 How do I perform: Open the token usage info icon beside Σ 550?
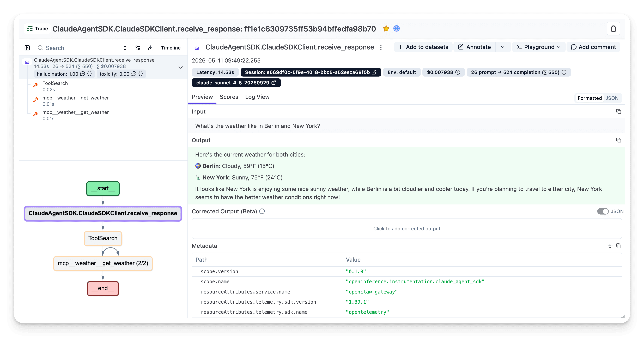click(x=564, y=72)
